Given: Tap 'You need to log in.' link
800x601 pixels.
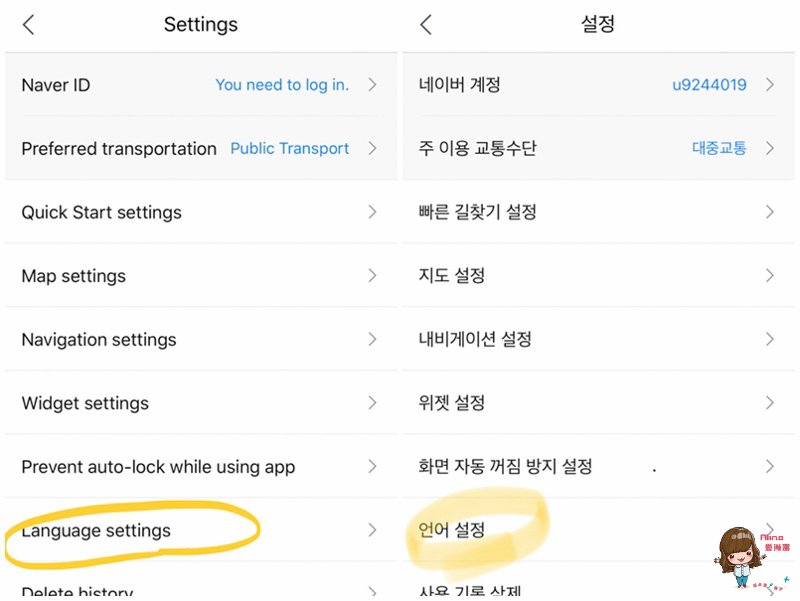Looking at the screenshot, I should click(x=282, y=85).
